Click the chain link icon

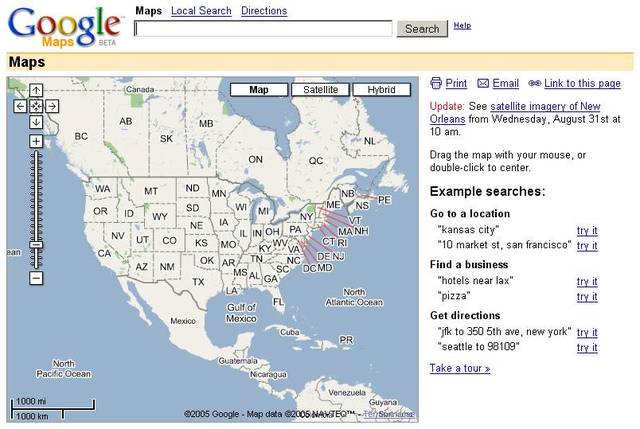pyautogui.click(x=534, y=83)
